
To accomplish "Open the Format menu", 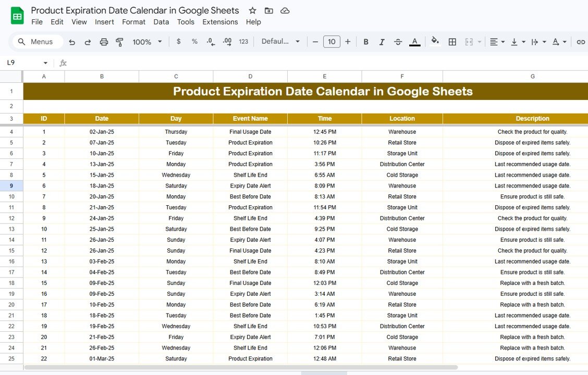I will (x=133, y=22).
